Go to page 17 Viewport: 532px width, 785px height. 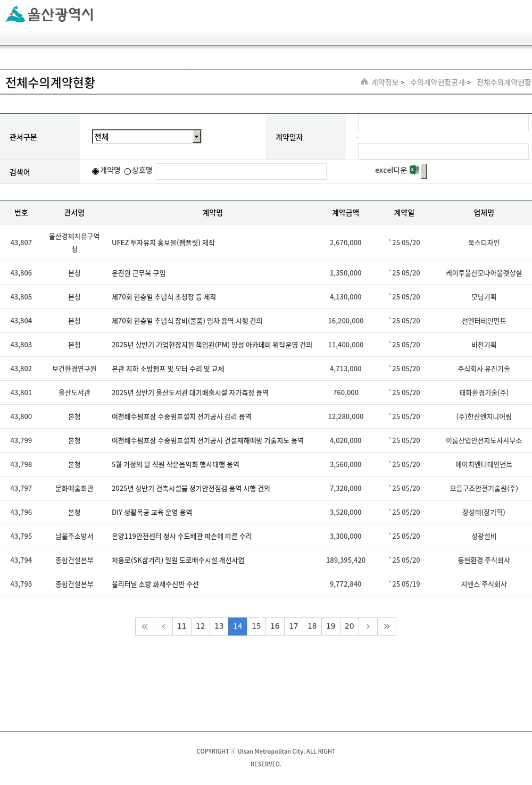294,627
